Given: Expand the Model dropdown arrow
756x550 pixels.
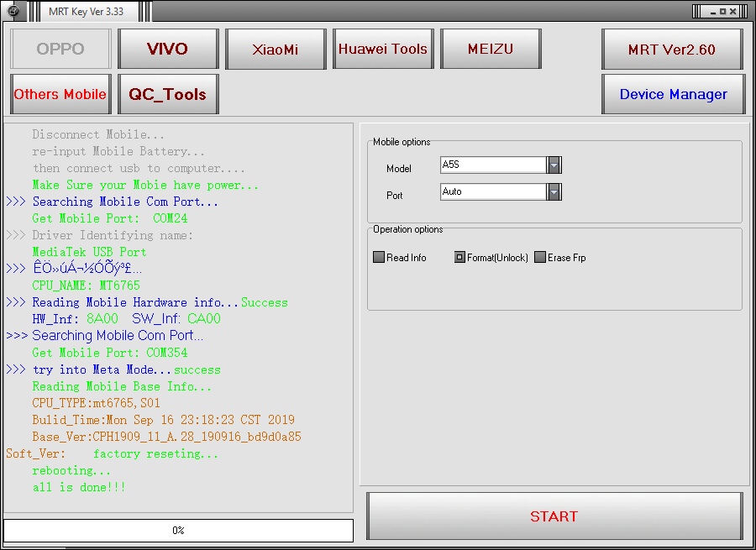Looking at the screenshot, I should pos(554,165).
